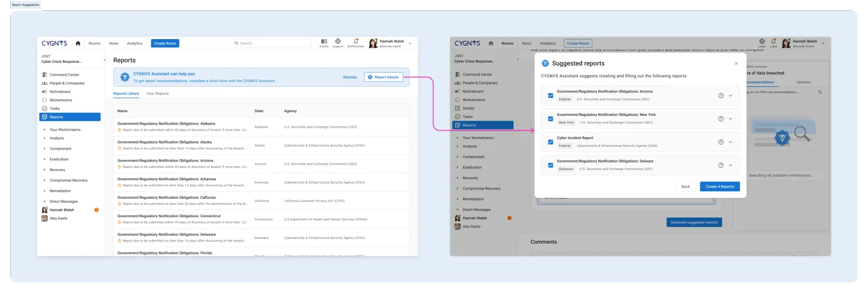Click the bell icon in Suggested reports window
The width and height of the screenshot is (868, 293).
point(774,41)
